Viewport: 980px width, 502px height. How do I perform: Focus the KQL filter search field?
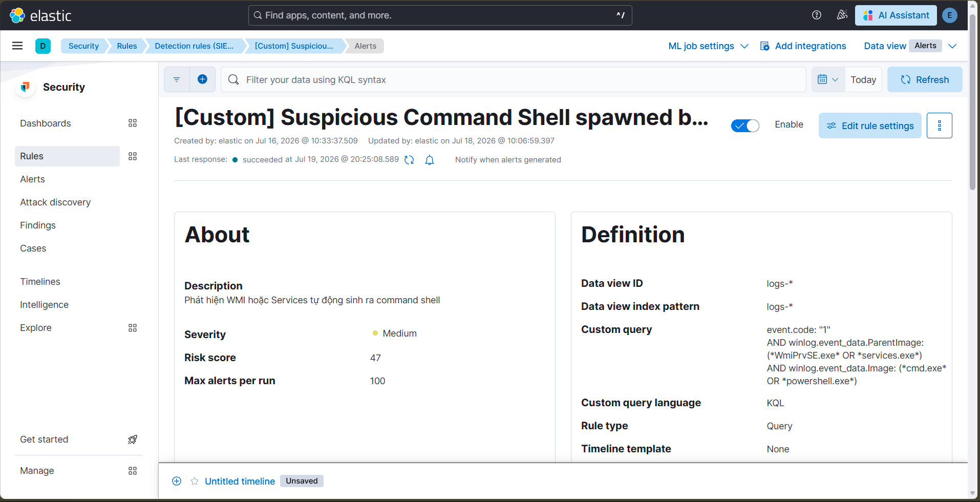[514, 79]
